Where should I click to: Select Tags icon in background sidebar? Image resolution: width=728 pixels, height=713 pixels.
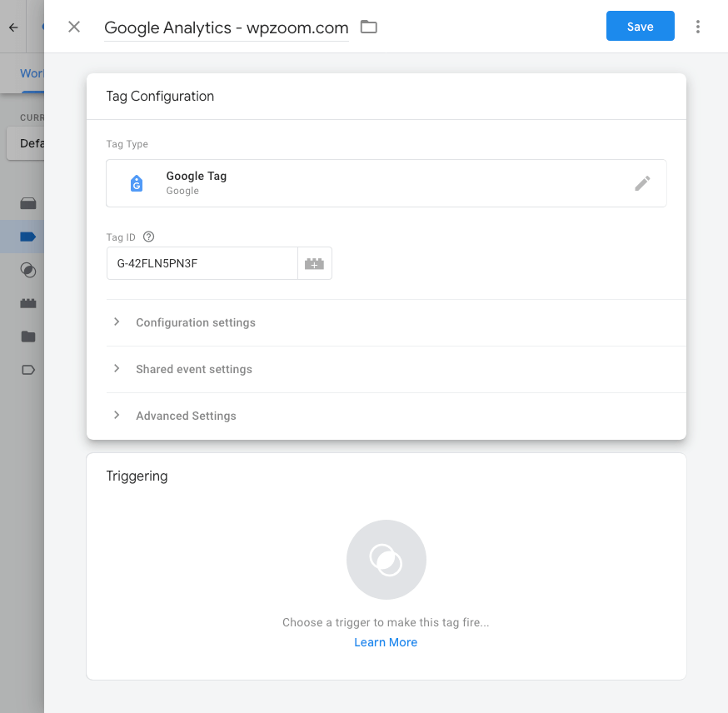pyautogui.click(x=28, y=237)
